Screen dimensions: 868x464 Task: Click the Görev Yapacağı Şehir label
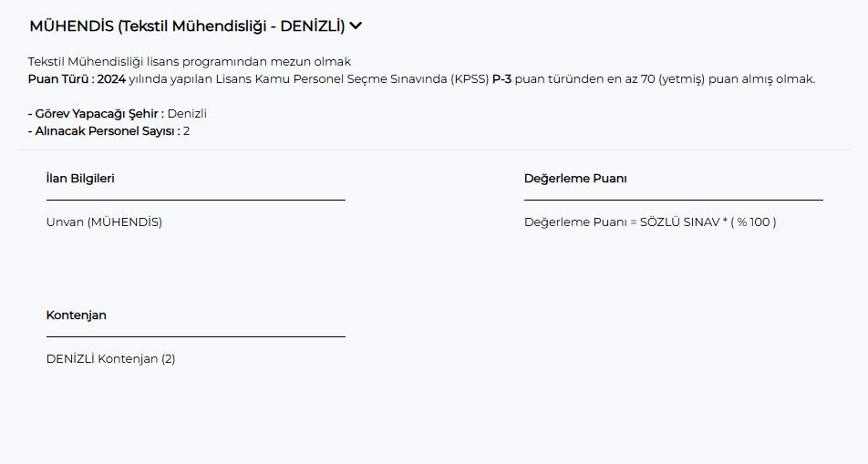point(96,114)
